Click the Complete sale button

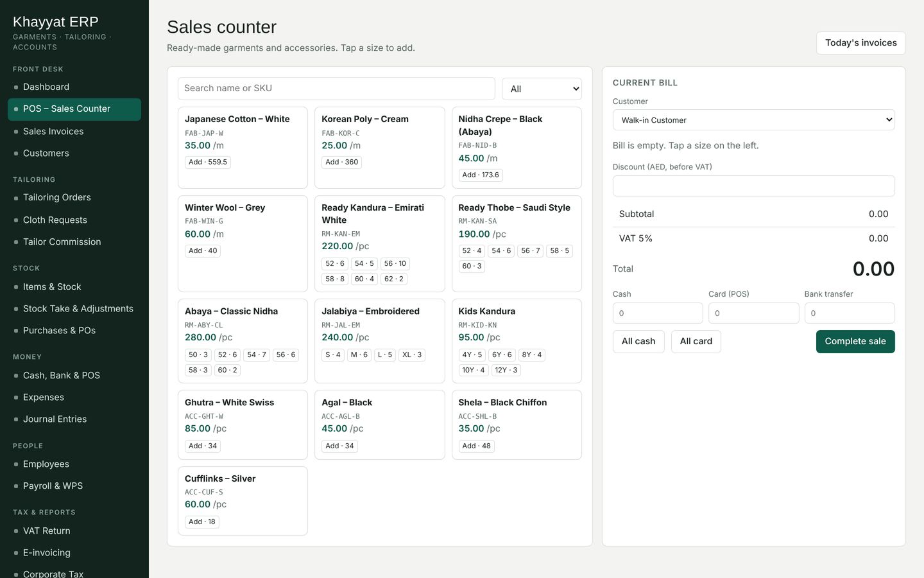(855, 342)
